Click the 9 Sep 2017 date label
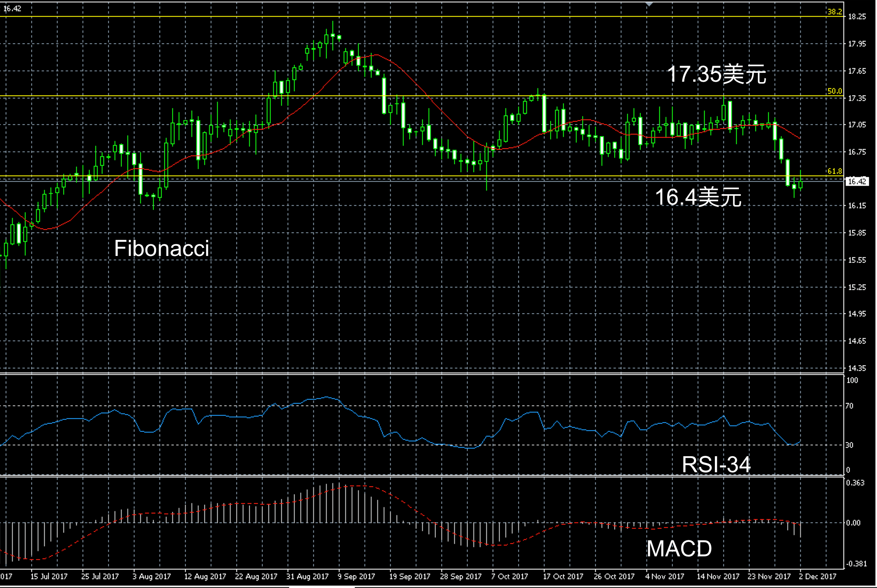 356,576
